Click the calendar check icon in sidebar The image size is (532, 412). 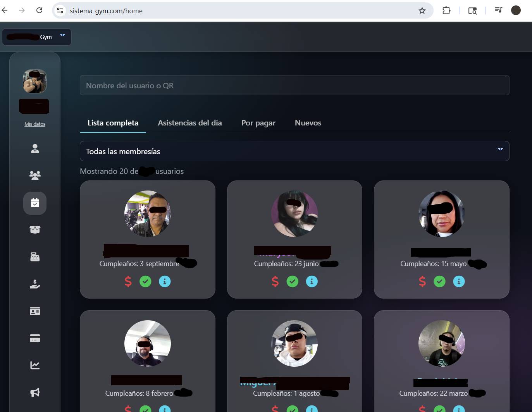pos(35,203)
